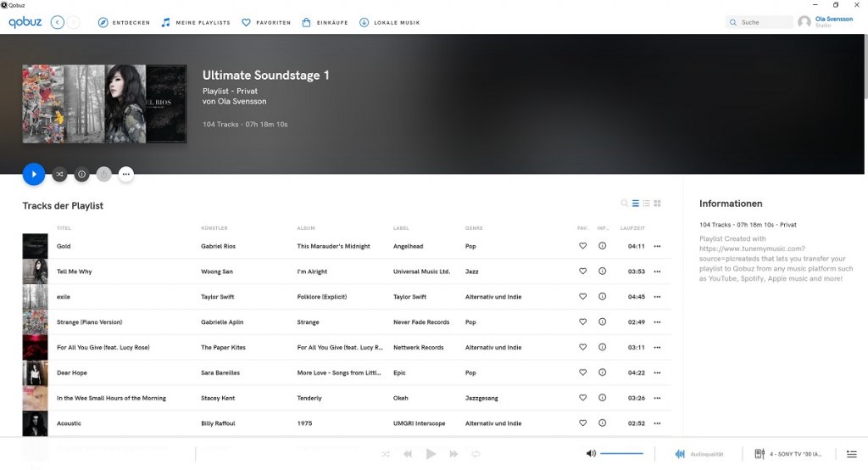Skip to next track in player

[x=453, y=454]
